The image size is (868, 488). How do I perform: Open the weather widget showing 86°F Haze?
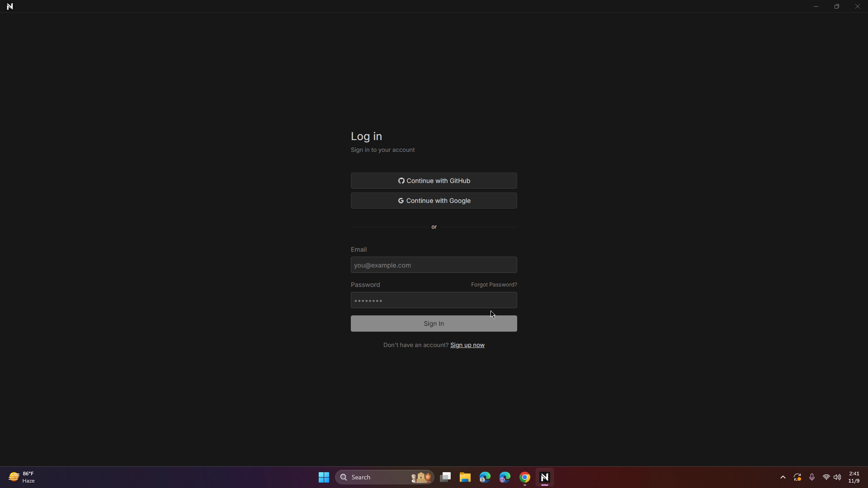(x=22, y=477)
